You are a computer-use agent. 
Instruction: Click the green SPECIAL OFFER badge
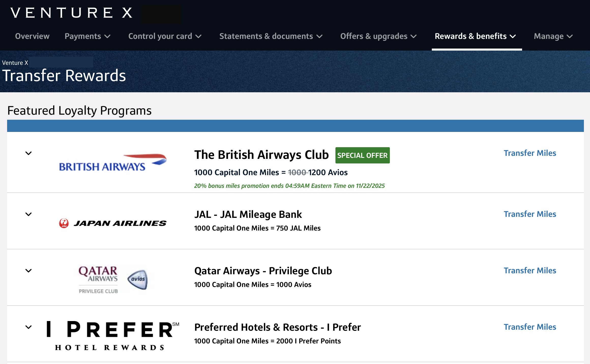[362, 155]
